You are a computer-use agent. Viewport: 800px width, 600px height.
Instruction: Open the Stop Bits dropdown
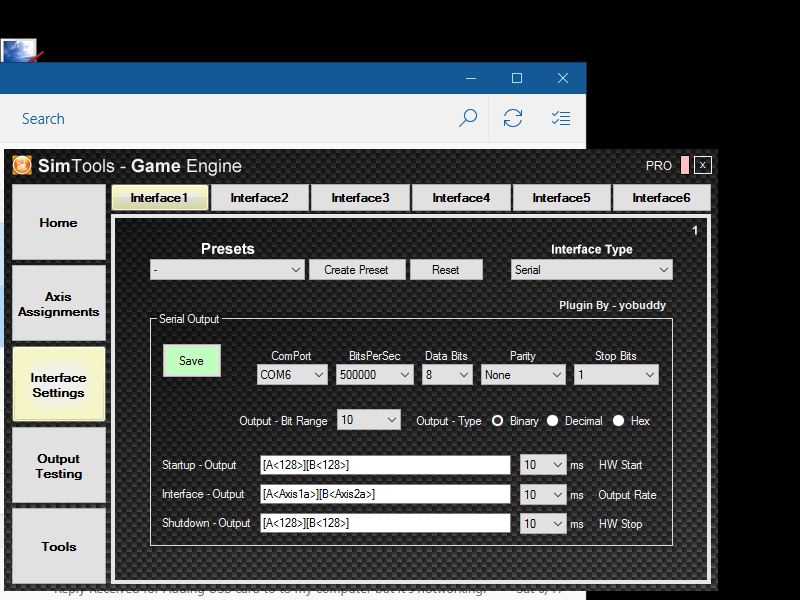coord(616,375)
